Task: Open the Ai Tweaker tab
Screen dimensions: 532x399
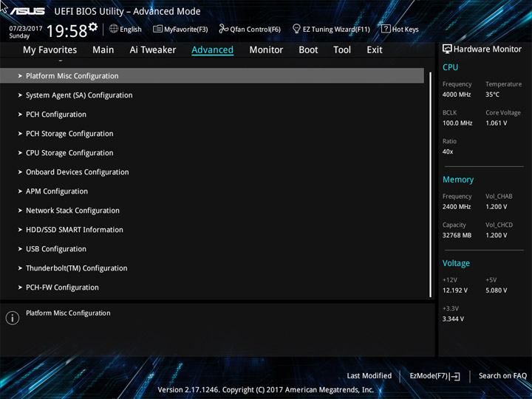Action: (x=153, y=50)
